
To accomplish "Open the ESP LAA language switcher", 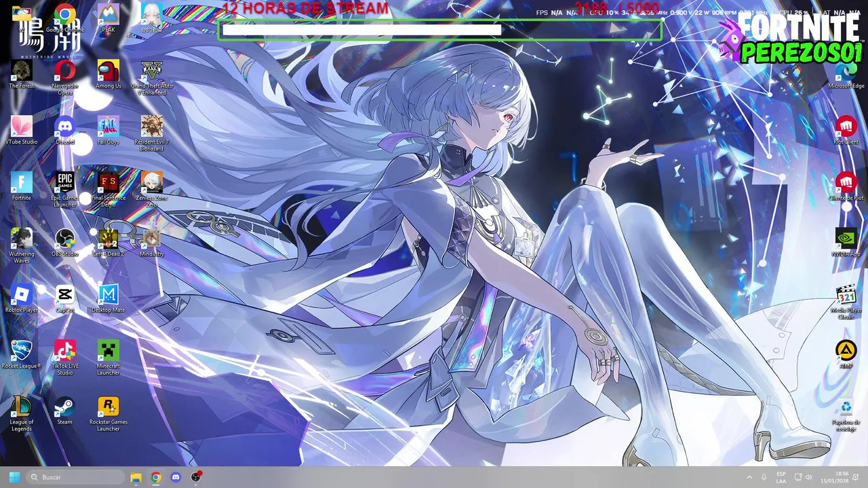I will point(781,477).
